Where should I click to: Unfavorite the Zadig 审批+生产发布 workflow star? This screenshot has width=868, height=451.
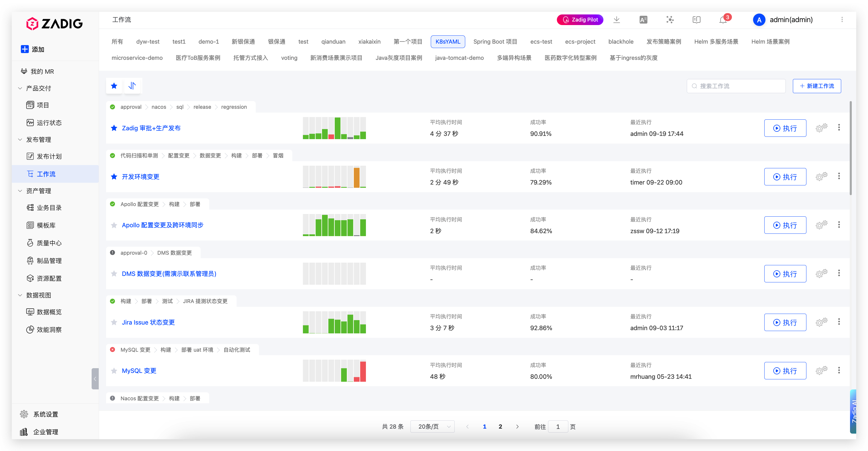pyautogui.click(x=114, y=128)
